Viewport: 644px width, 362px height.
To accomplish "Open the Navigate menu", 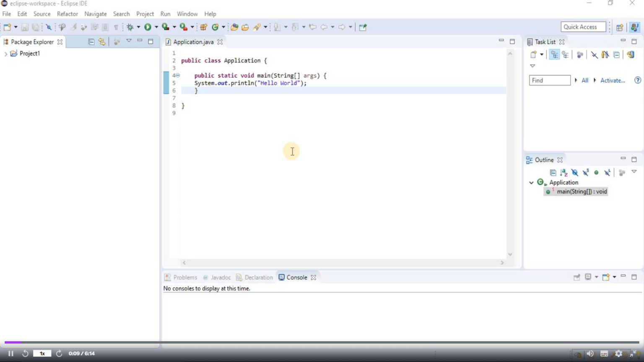I will point(96,14).
